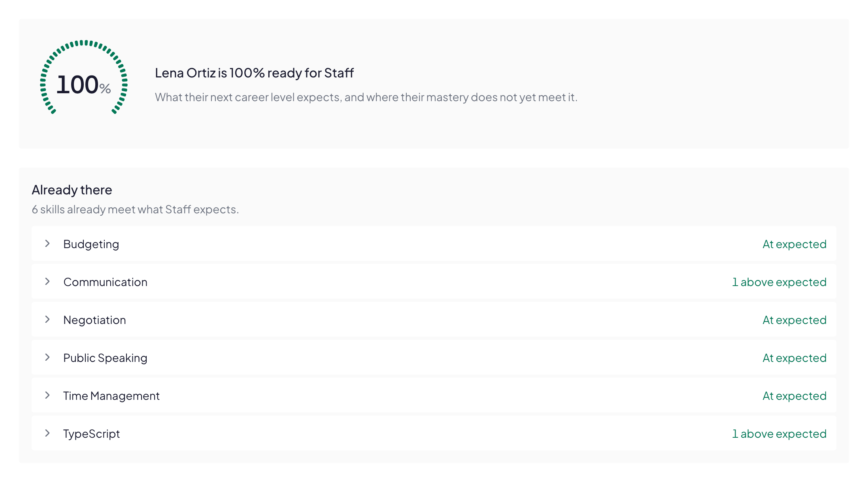Click '1 above expected' status for Communication
Image resolution: width=868 pixels, height=482 pixels.
tap(779, 282)
